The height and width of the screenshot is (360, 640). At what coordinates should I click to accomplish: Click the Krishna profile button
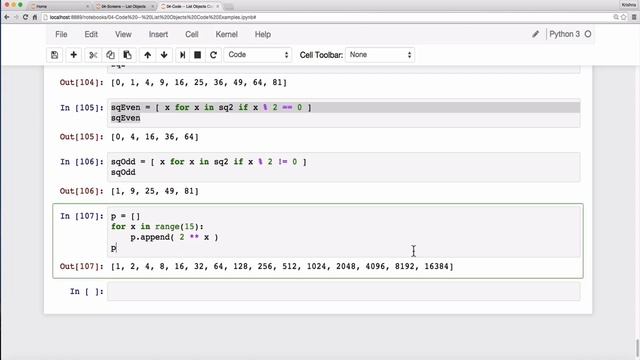(629, 5)
